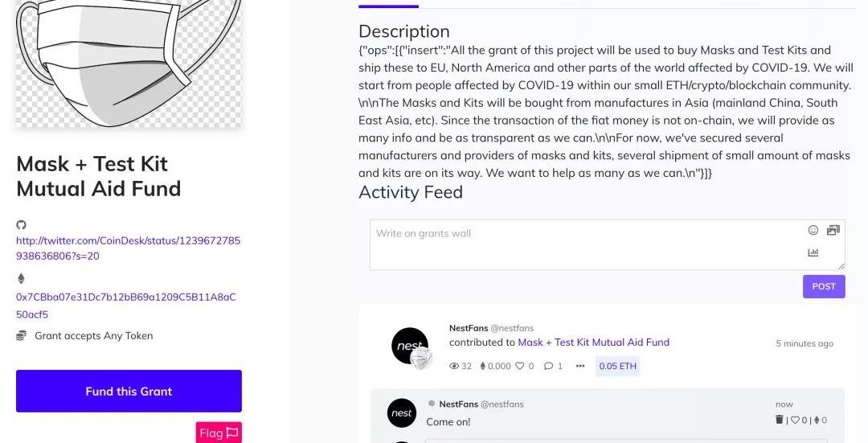This screenshot has width=868, height=443.
Task: Click the eye views icon showing 32
Action: coord(454,366)
